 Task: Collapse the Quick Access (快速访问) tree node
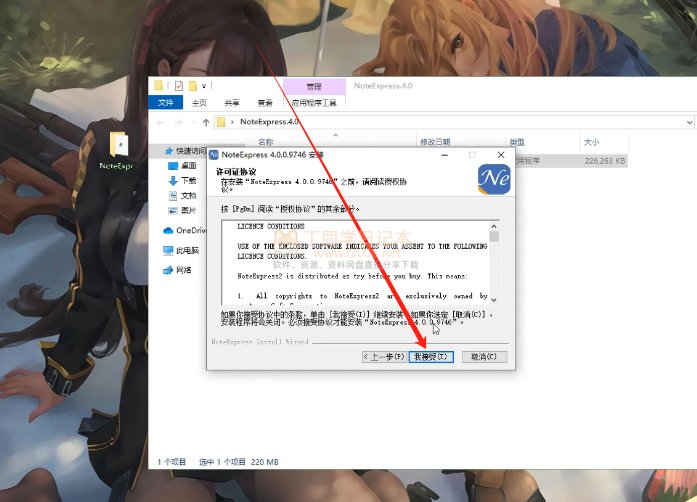[x=157, y=150]
